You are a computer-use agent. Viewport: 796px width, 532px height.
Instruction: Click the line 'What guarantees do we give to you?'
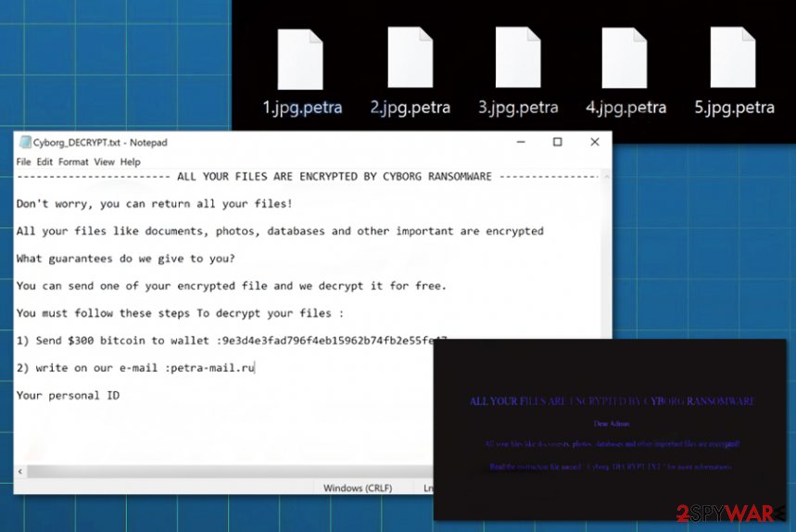pos(125,259)
